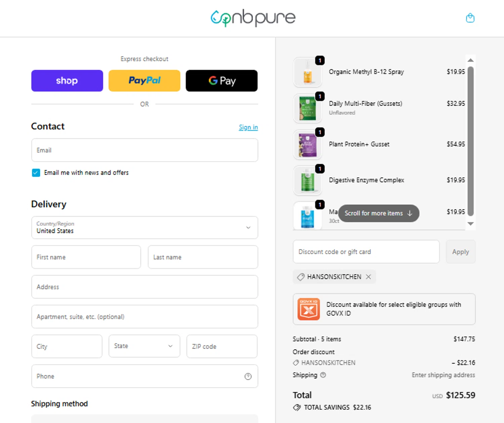Click the Enter shipping address text
504x423 pixels.
coord(444,375)
